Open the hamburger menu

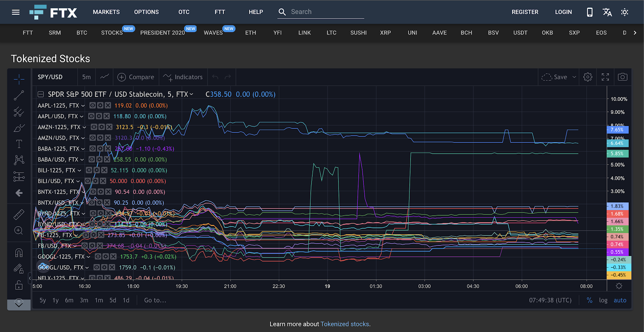(x=16, y=12)
